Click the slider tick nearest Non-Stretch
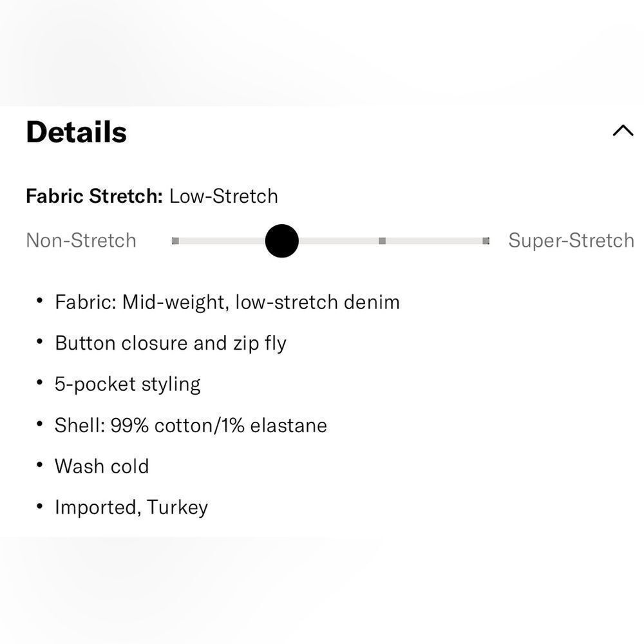 tap(175, 241)
